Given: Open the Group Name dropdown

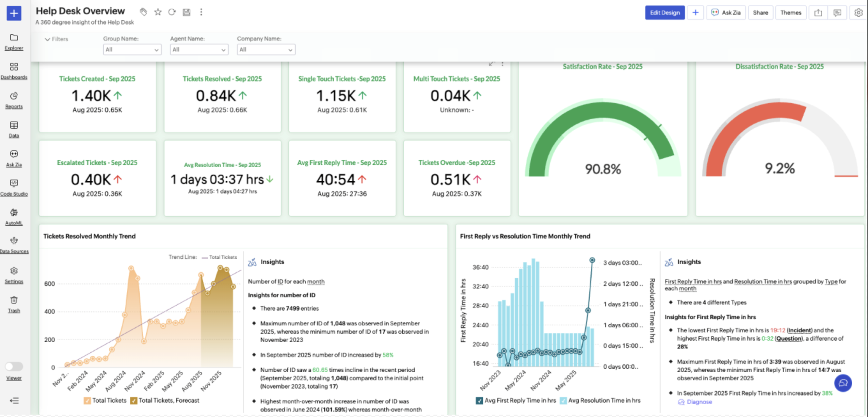Looking at the screenshot, I should click(x=132, y=49).
